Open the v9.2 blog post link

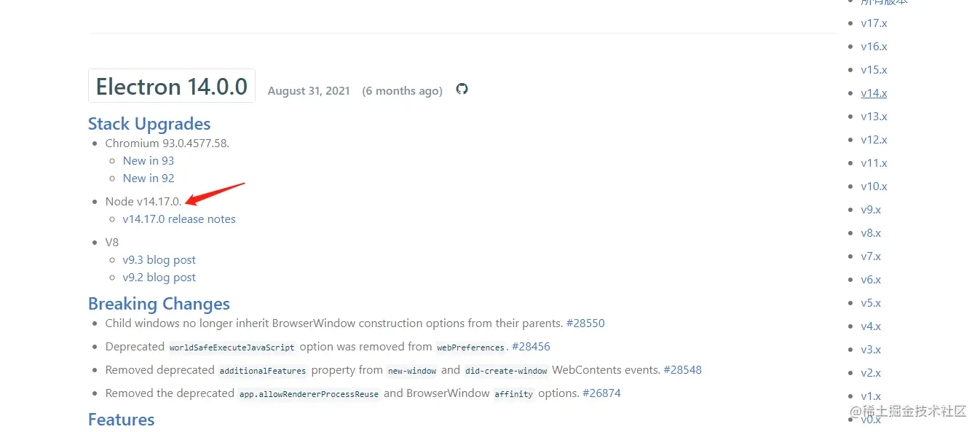click(x=159, y=277)
